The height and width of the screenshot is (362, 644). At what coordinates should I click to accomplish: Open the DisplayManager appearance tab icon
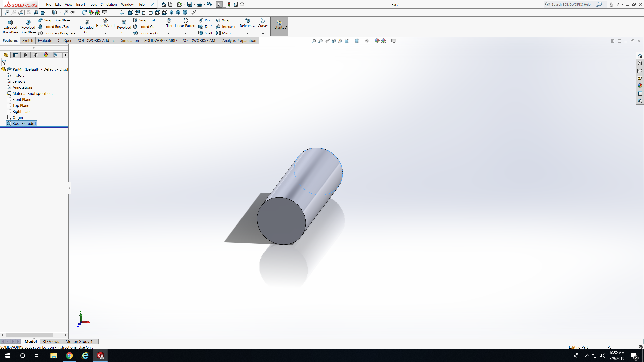[x=46, y=55]
